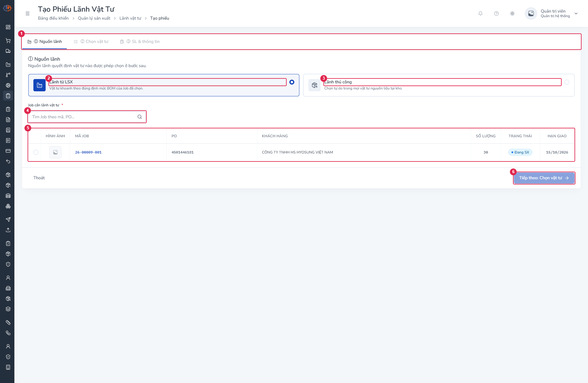Click the search magnifier in job field
Viewport: 588px width, 383px height.
(x=140, y=117)
